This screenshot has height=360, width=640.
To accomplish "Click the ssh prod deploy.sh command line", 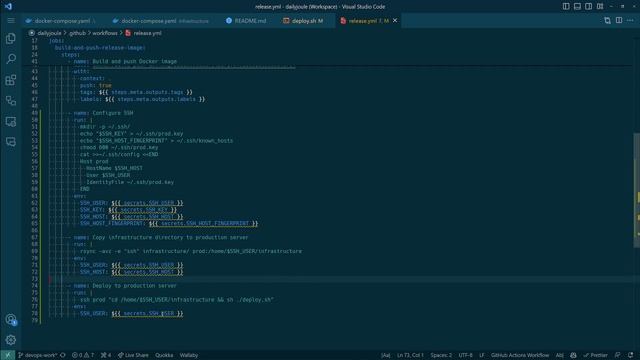I will (x=177, y=300).
